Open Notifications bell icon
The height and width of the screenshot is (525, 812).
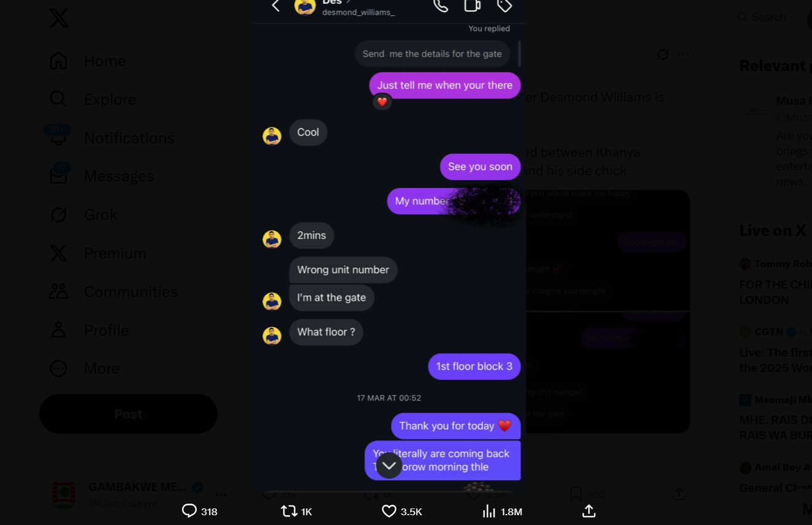click(x=58, y=137)
